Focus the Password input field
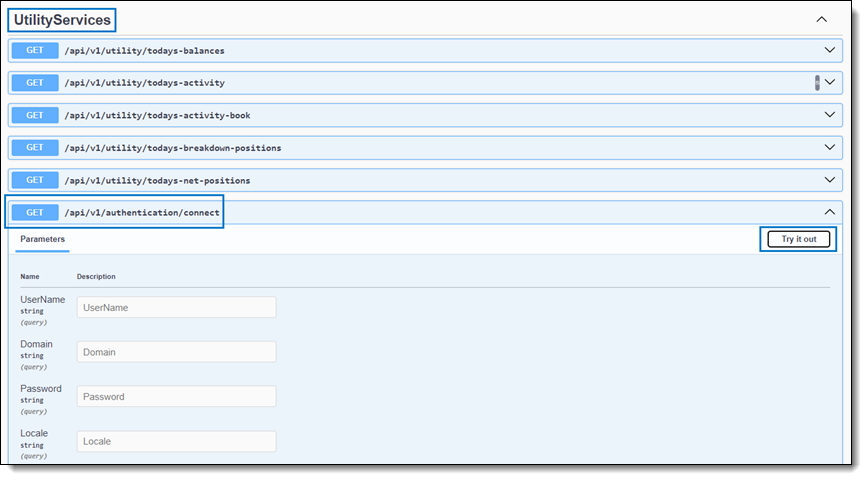This screenshot has height=480, width=867. [176, 396]
